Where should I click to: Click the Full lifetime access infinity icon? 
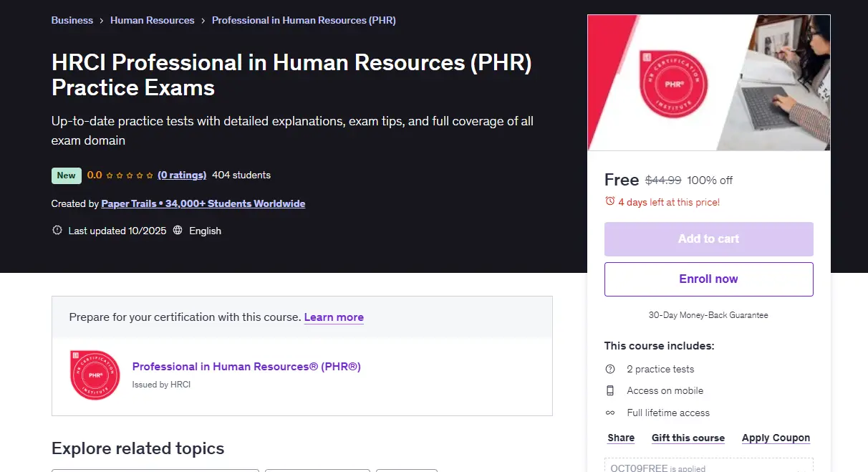coord(610,413)
